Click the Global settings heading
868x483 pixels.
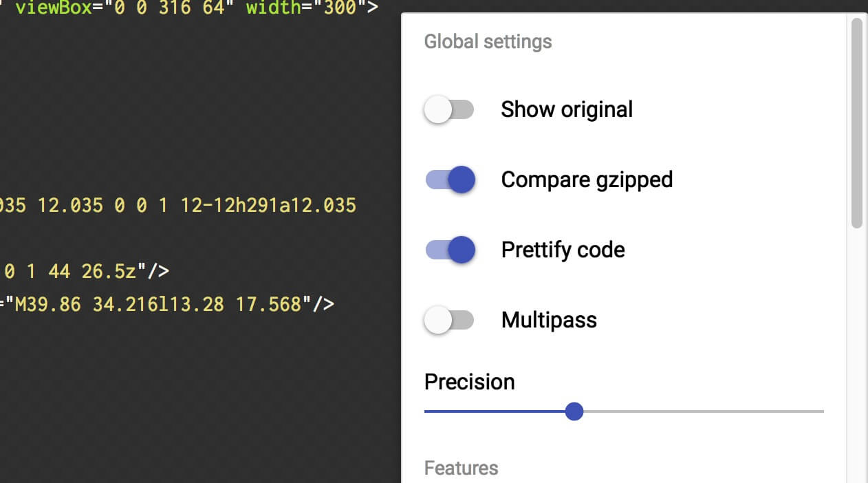(x=488, y=41)
